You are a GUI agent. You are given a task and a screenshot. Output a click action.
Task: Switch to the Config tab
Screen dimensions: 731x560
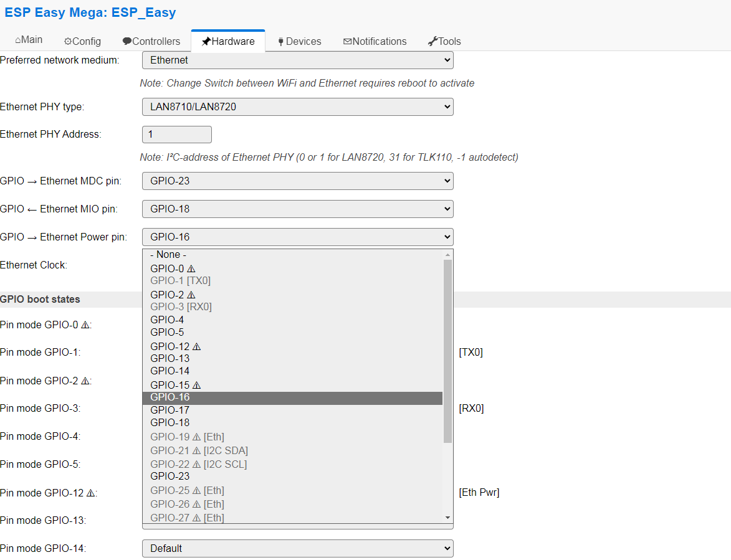82,42
